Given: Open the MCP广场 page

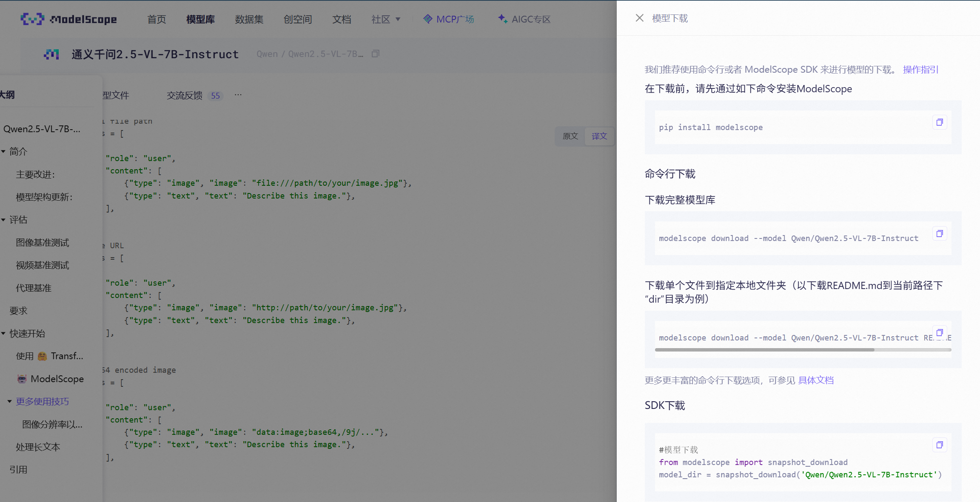Looking at the screenshot, I should (x=449, y=19).
